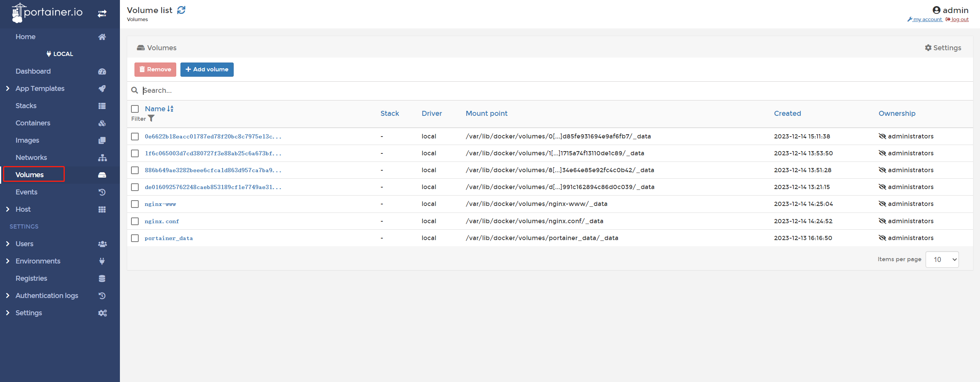Check the portainer_data volume checkbox
This screenshot has width=980, height=382.
pos(135,238)
